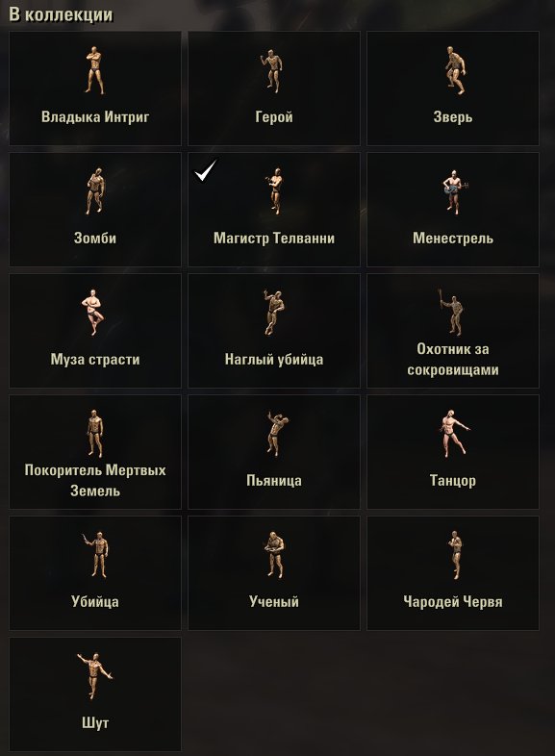
Task: Select the Магистр Телванни figure icon
Action: (x=274, y=191)
